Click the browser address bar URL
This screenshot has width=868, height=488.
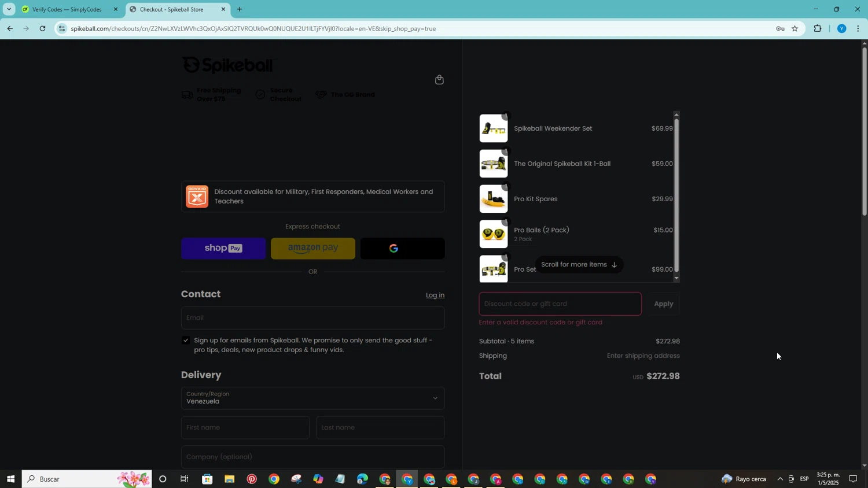253,28
